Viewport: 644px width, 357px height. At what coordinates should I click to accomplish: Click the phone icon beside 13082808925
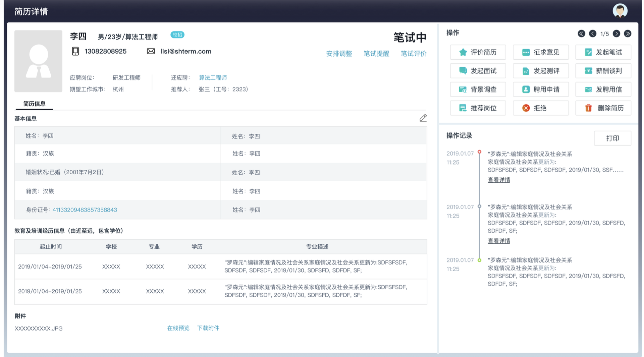(x=75, y=51)
